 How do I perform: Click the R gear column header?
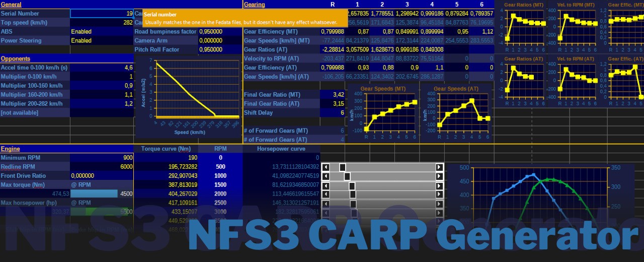(333, 5)
